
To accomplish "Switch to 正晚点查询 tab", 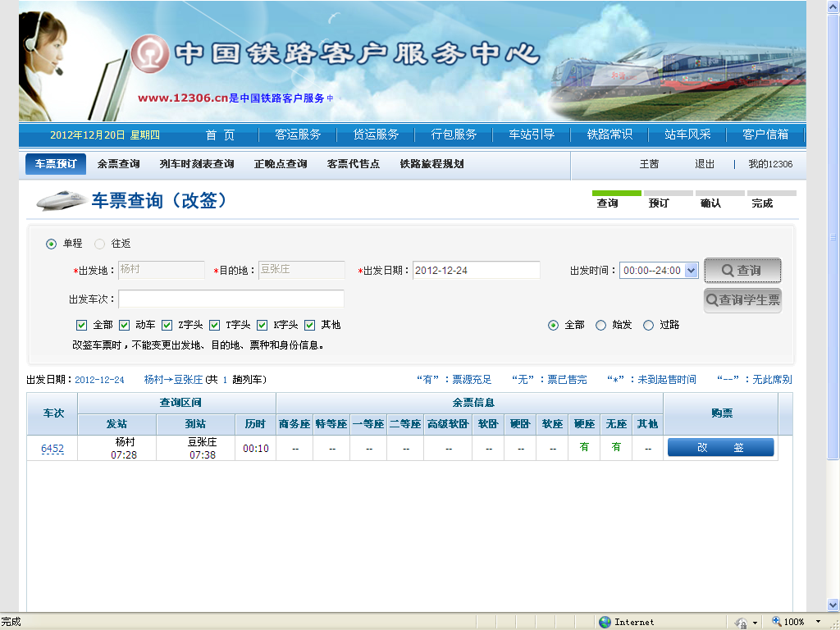I will tap(281, 164).
